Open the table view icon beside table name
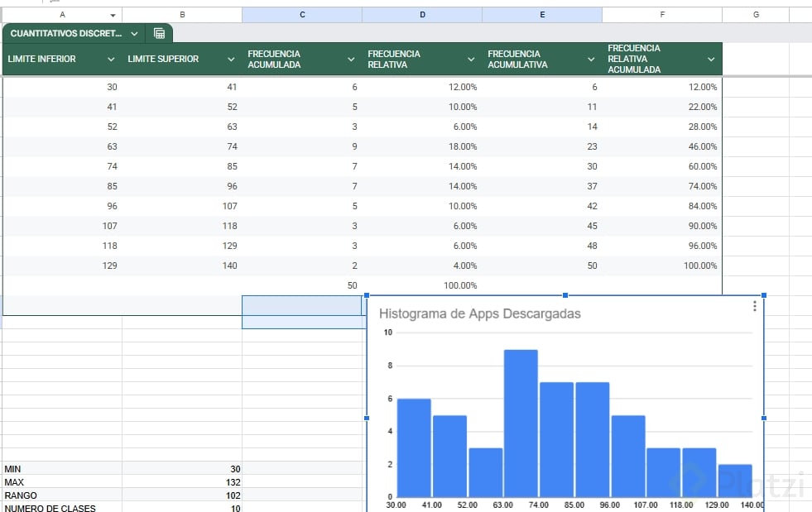Viewport: 812px width, 512px height. (160, 34)
